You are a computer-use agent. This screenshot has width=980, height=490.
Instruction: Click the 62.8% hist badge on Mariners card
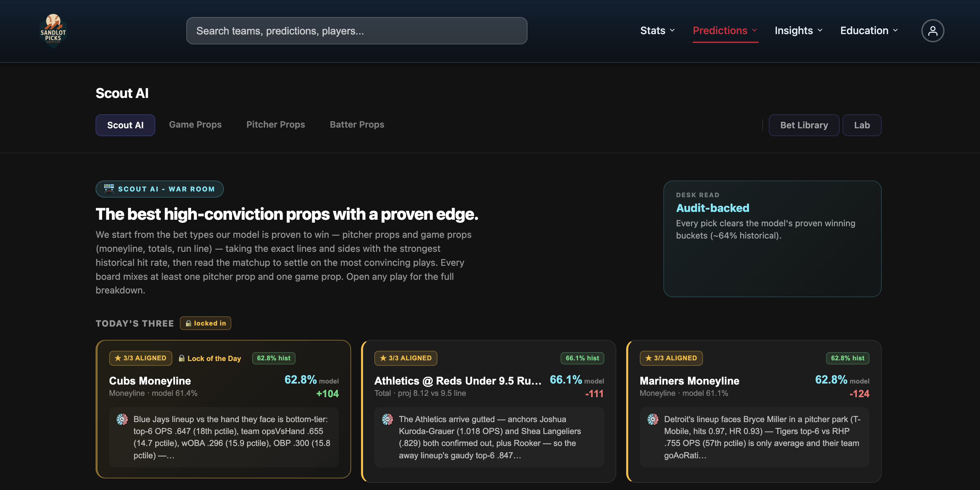847,358
